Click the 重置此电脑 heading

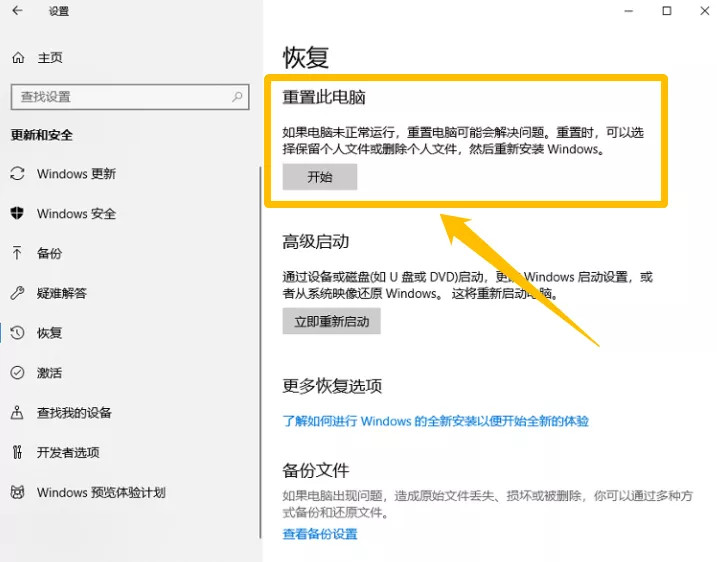[x=324, y=97]
